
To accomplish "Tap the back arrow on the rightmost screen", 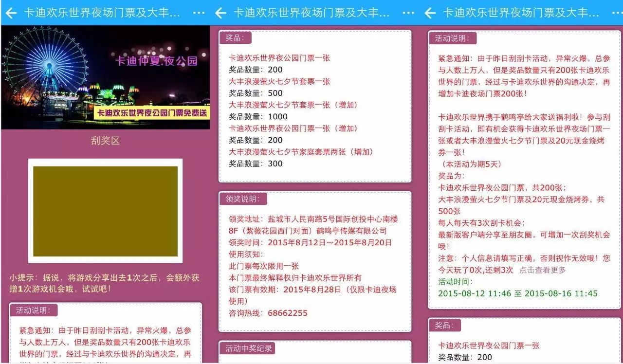I will pos(430,13).
